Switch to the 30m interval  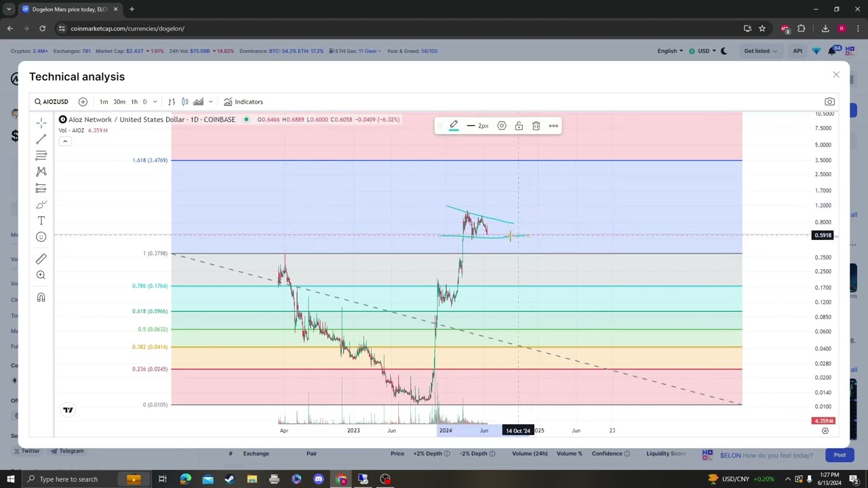point(119,102)
